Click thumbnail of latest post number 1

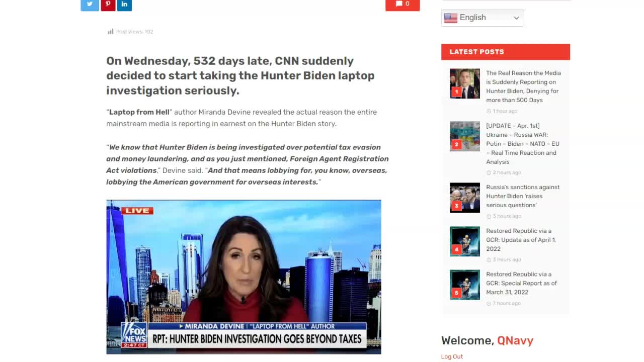(465, 83)
